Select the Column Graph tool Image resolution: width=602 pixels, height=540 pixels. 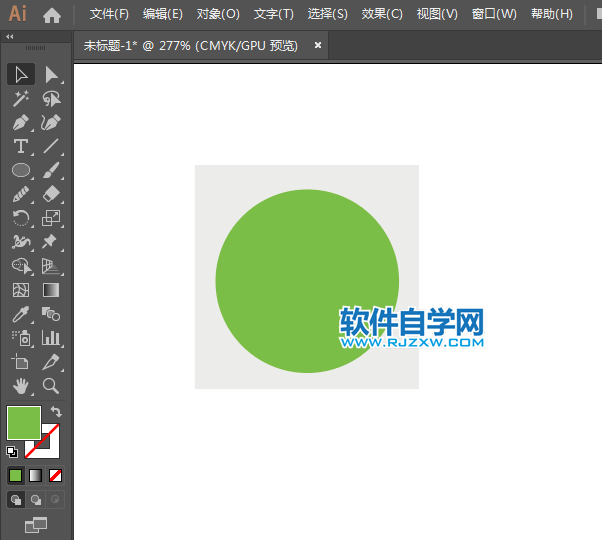[x=51, y=338]
